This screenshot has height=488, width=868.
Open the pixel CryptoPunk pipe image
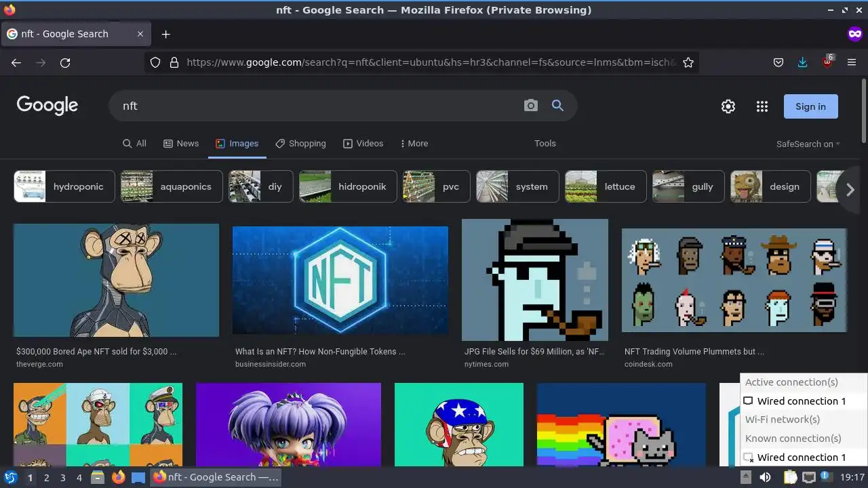(x=535, y=279)
